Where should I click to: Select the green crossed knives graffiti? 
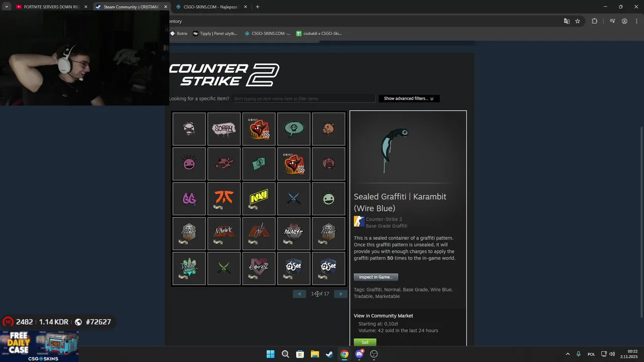224,268
